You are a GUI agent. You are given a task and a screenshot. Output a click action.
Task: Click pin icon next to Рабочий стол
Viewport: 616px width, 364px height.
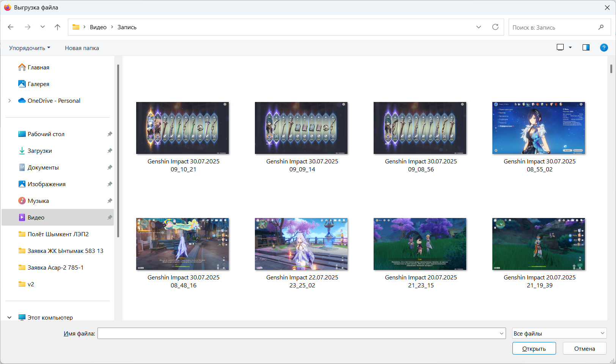coord(110,134)
